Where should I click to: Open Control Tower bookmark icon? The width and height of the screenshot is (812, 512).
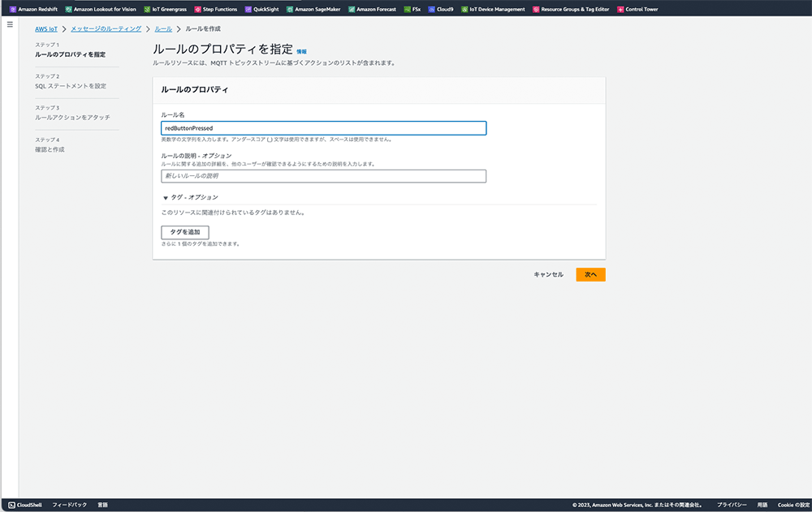tap(620, 9)
